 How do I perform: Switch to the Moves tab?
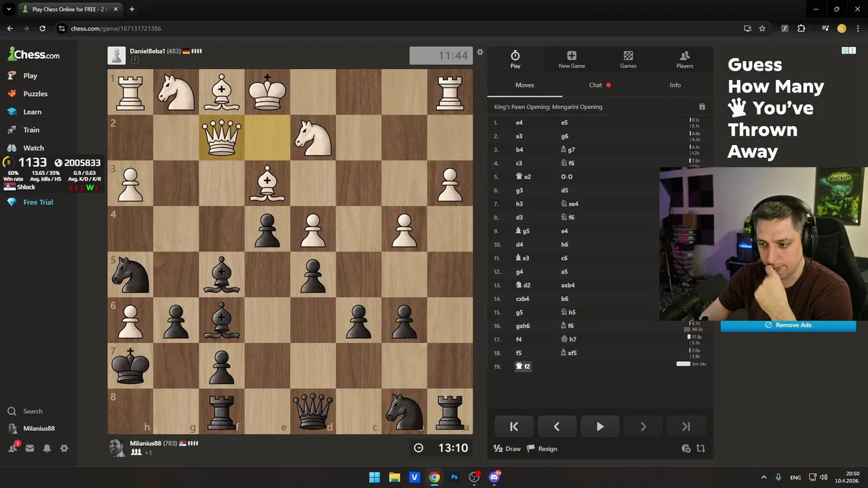(x=525, y=85)
